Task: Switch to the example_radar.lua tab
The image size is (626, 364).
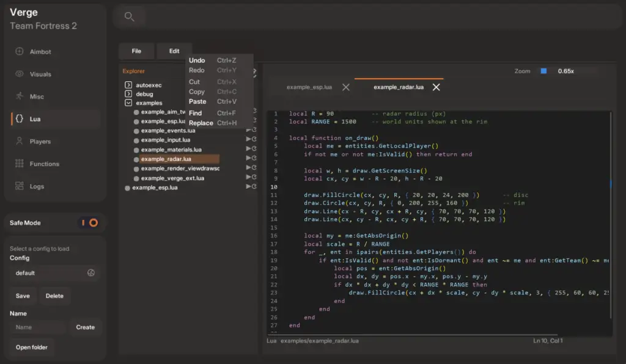Action: click(399, 87)
